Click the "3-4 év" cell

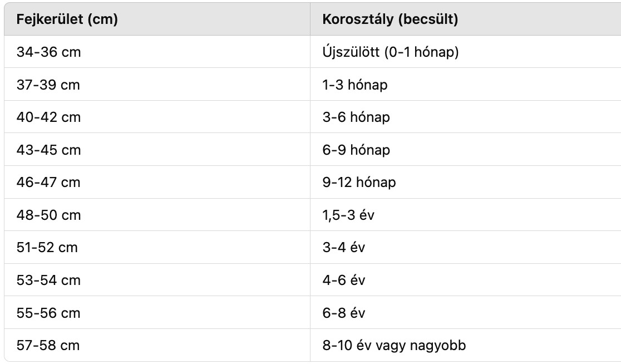(344, 247)
